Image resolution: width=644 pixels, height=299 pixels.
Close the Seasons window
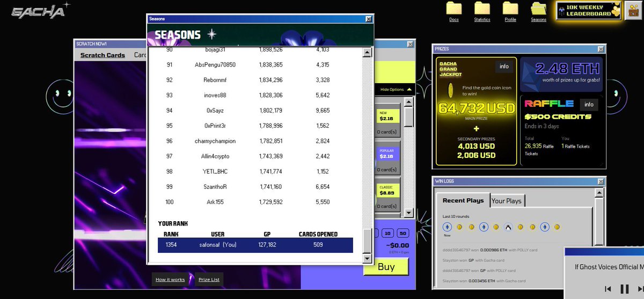[x=369, y=19]
